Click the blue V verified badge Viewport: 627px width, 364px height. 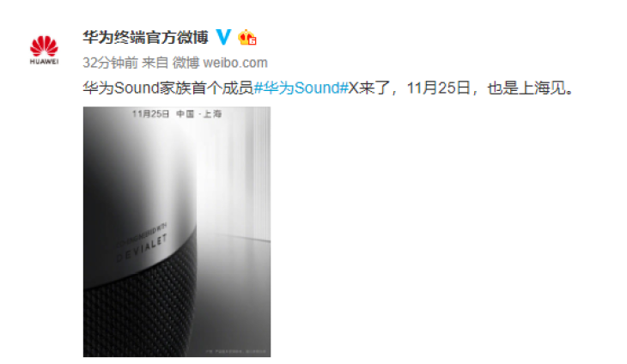click(223, 37)
